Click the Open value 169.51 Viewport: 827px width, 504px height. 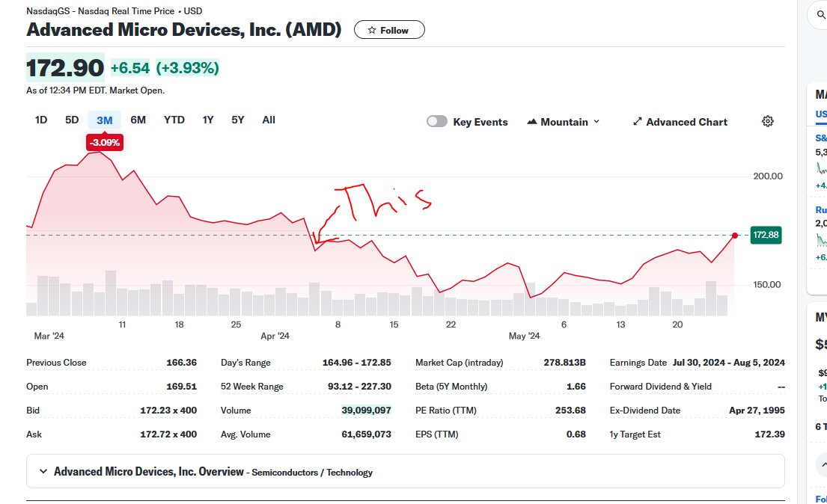point(181,387)
